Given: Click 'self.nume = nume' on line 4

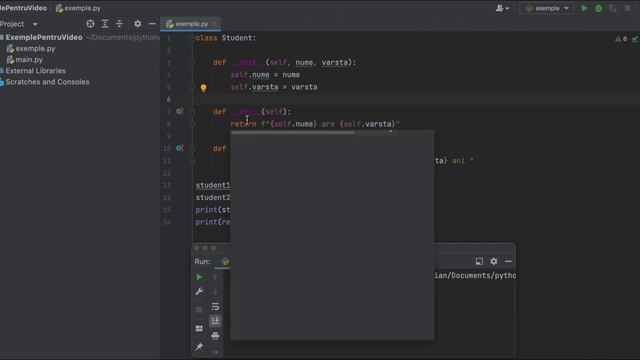Looking at the screenshot, I should (265, 75).
